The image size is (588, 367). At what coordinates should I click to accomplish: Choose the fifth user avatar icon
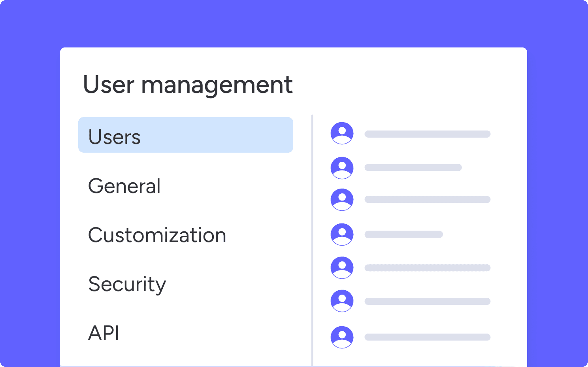342,268
